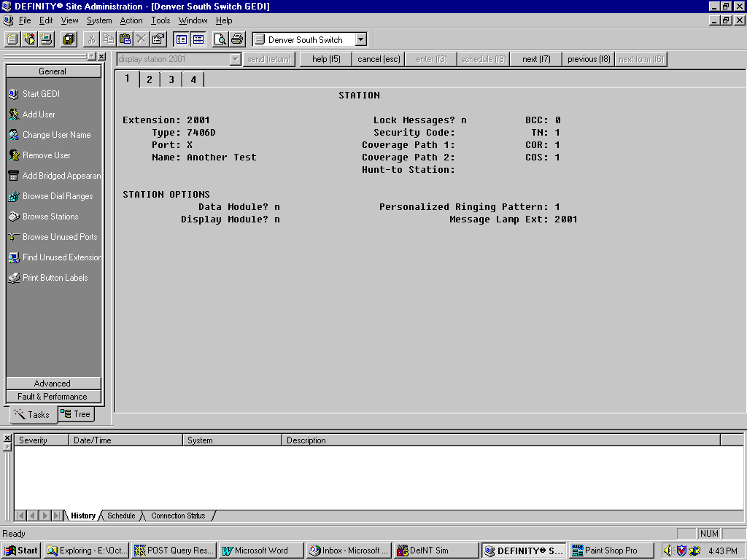Click the Severity column header

42,440
